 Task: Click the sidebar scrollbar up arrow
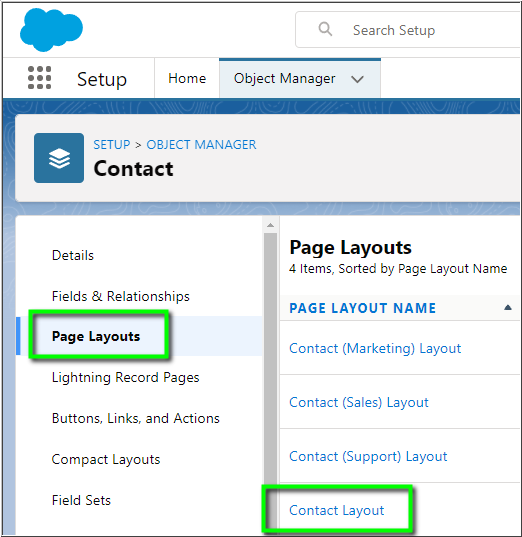(270, 225)
